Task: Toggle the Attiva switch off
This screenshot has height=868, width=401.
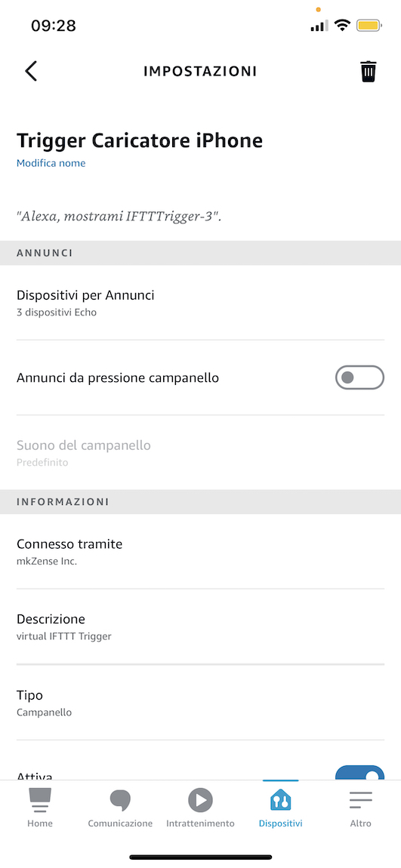Action: click(359, 773)
